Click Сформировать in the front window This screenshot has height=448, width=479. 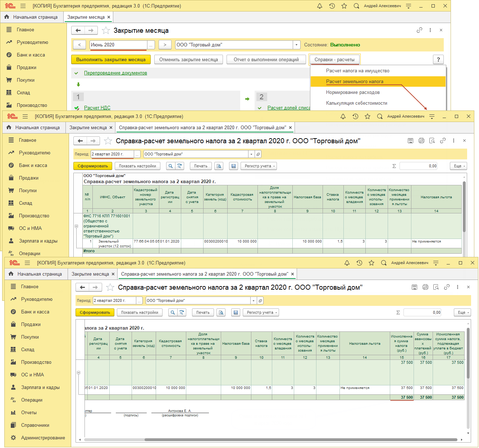click(95, 313)
